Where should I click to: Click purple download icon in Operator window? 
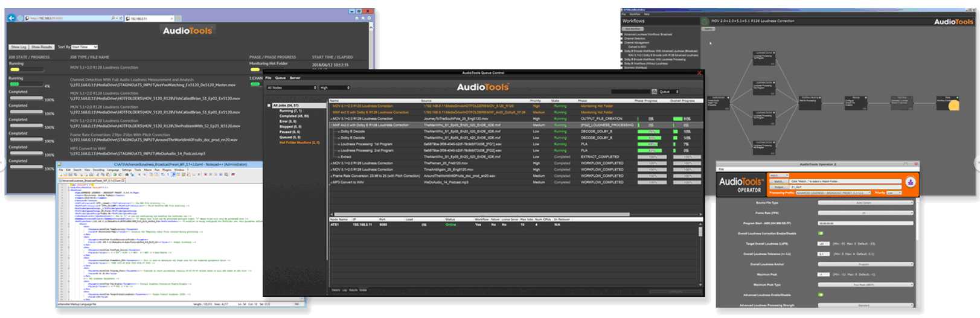point(910,182)
